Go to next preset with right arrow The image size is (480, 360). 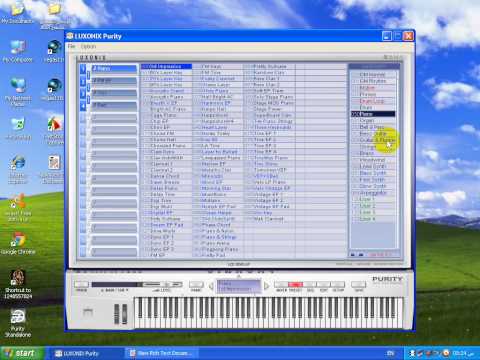coord(266,286)
